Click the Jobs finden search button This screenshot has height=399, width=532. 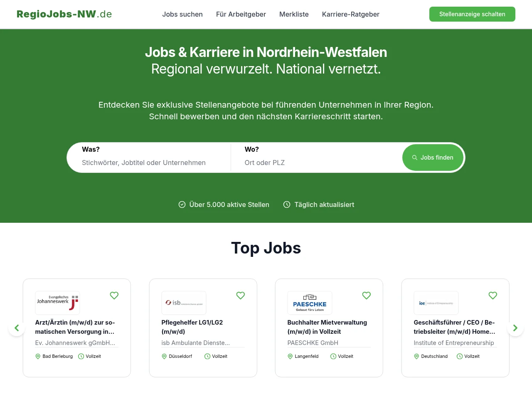click(433, 158)
